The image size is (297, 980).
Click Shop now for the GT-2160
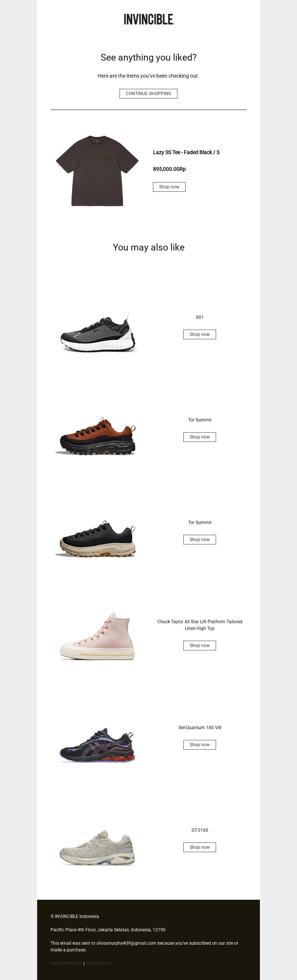[200, 847]
